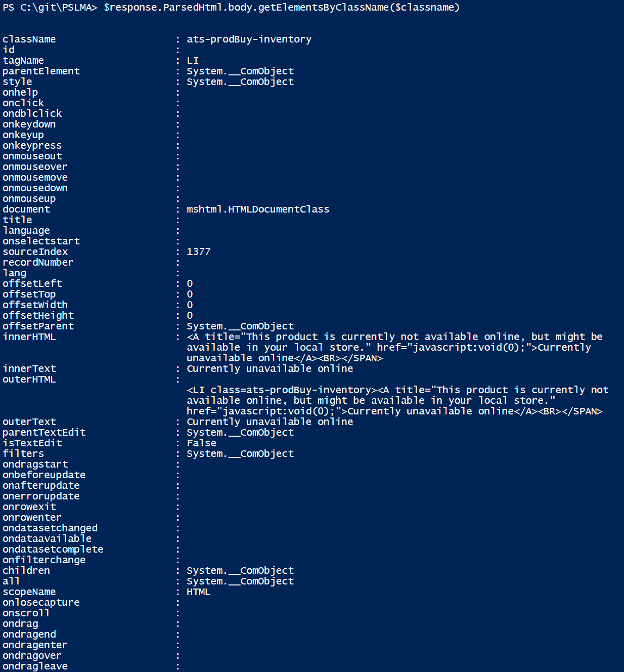The width and height of the screenshot is (624, 672).
Task: Click the parentElement System.__ComObject value
Action: coord(240,71)
